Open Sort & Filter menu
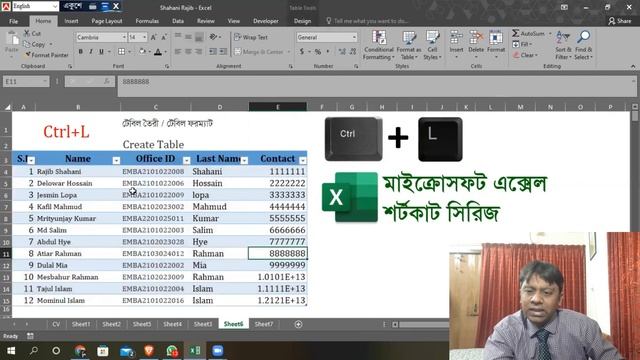This screenshot has width=640, height=360. point(563,46)
